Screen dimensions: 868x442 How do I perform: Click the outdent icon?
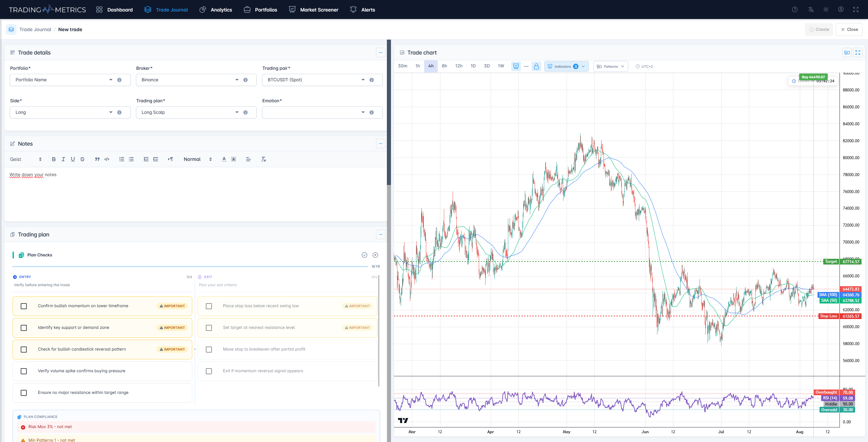pyautogui.click(x=146, y=159)
